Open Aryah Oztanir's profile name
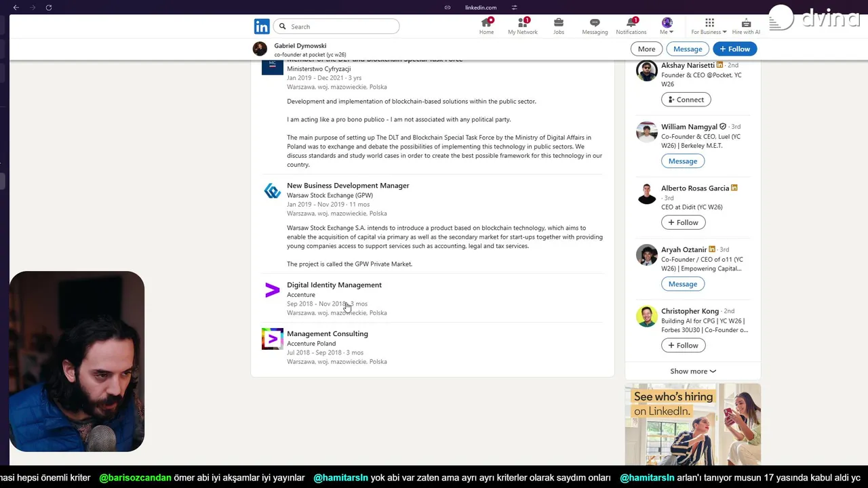 point(684,249)
